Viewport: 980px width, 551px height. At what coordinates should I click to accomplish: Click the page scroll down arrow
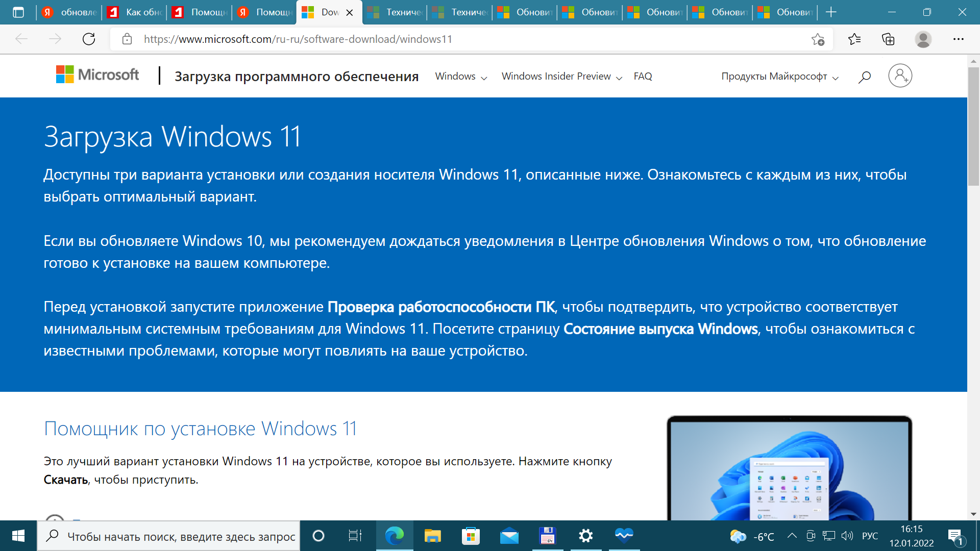click(x=973, y=514)
